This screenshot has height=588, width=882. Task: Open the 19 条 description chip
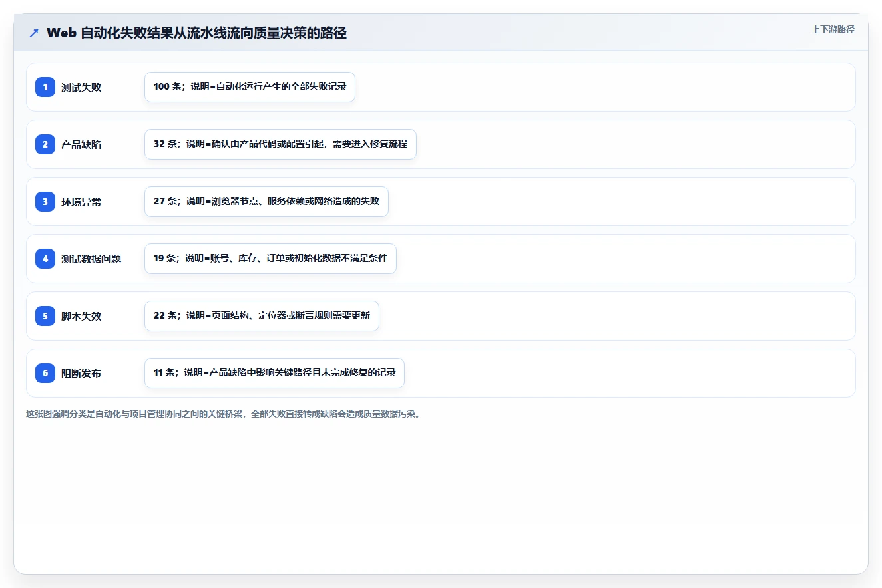(x=270, y=259)
